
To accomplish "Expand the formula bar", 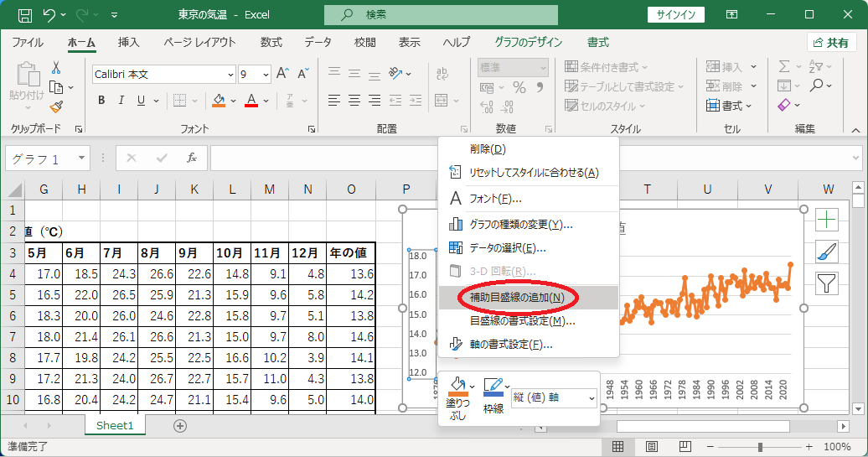I will pos(855,158).
